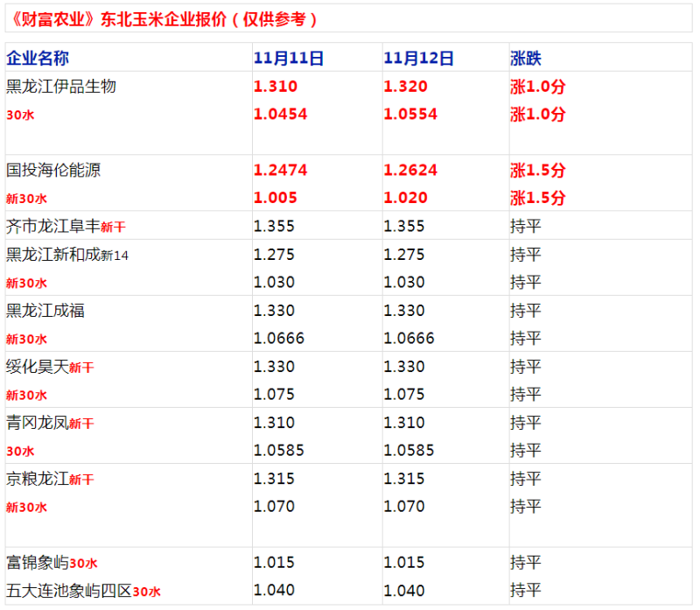700x610 pixels.
Task: Click the 11月11日 value 1.075
Action: [x=274, y=395]
